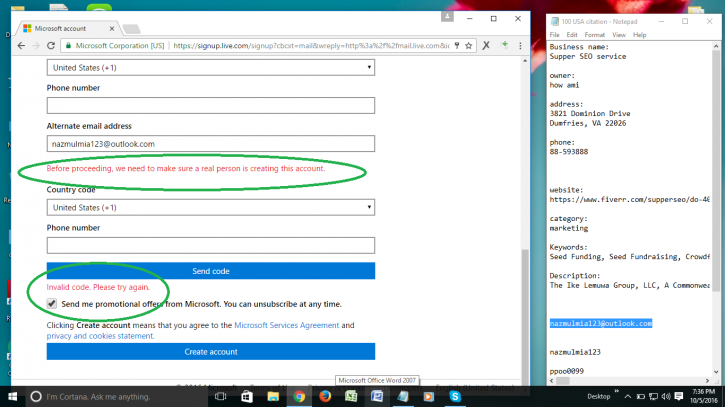The image size is (725, 407).
Task: Open the media player taskbar icon
Action: click(x=429, y=397)
